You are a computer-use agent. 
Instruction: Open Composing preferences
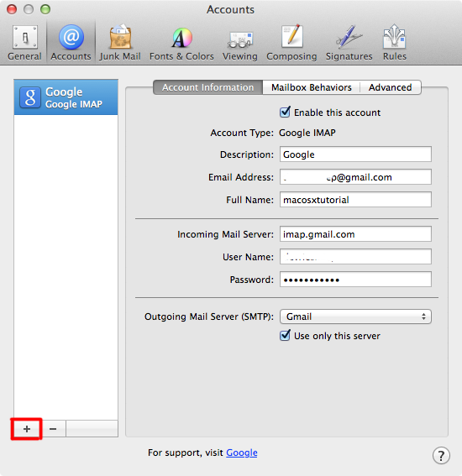(291, 43)
